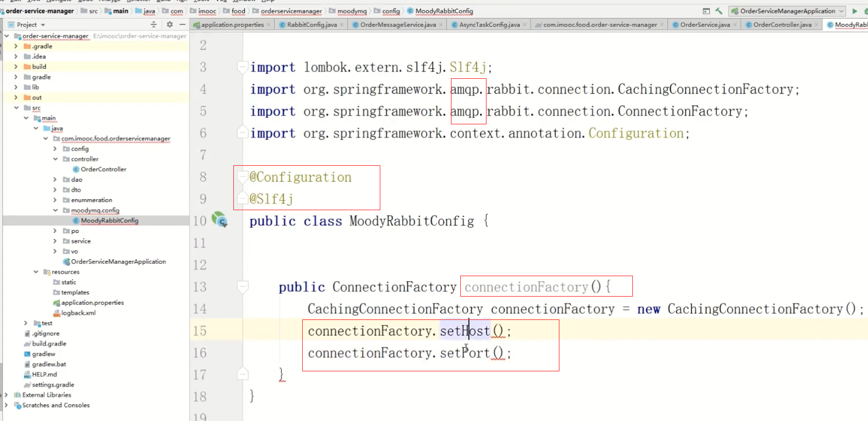
Task: Hide the Project panel with the minus icon
Action: point(182,25)
